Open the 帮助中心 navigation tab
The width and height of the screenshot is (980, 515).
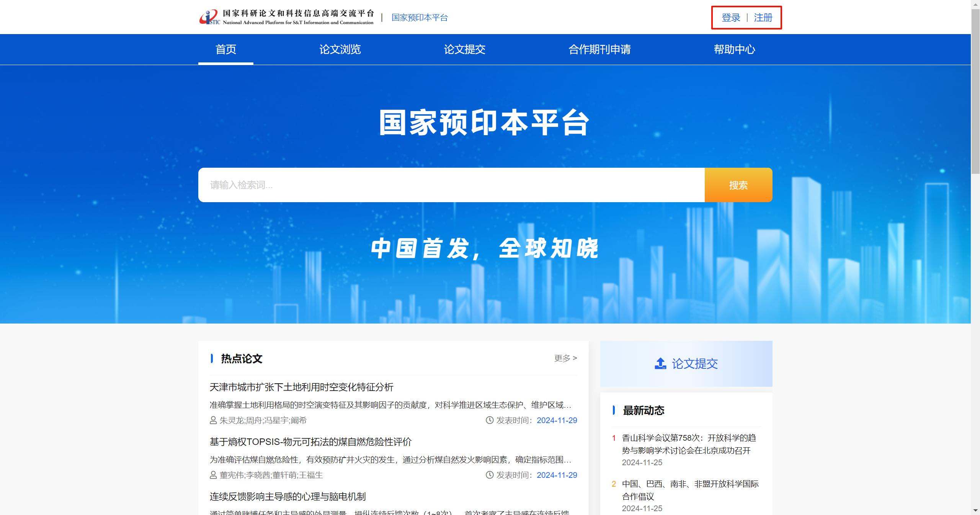coord(734,49)
